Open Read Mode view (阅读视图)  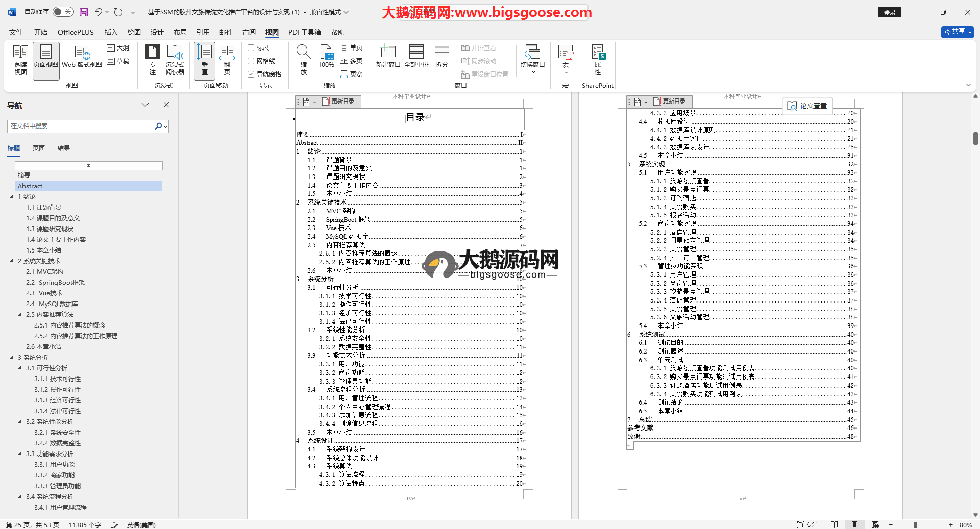click(20, 60)
